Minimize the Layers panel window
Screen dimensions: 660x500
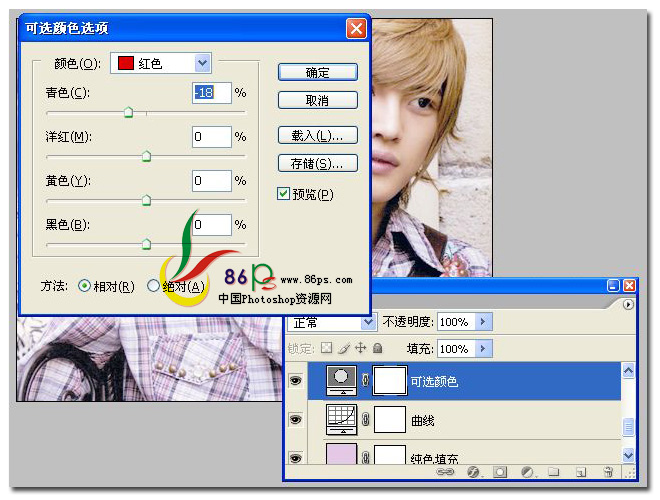click(x=613, y=286)
